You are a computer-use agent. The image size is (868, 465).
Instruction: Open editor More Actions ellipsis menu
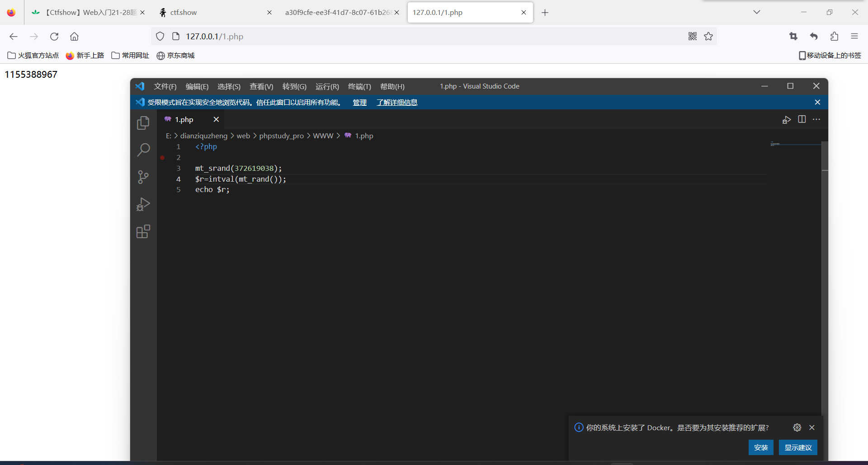816,119
